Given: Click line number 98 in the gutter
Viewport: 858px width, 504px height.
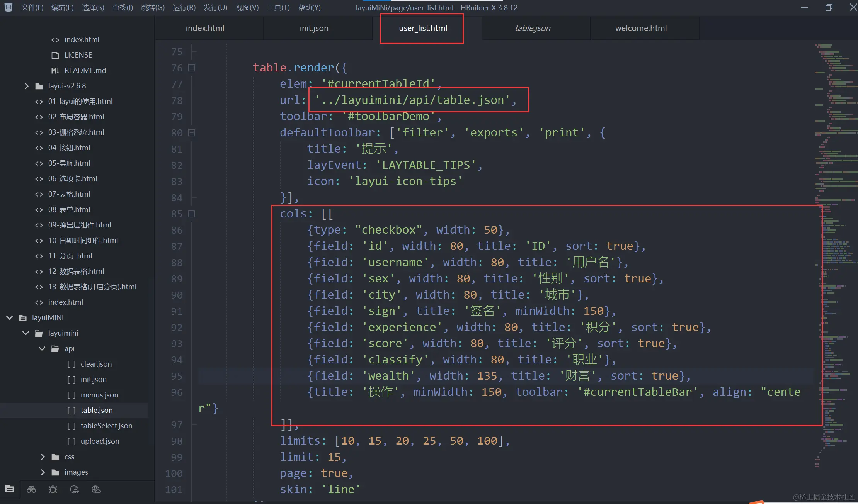Looking at the screenshot, I should point(176,441).
